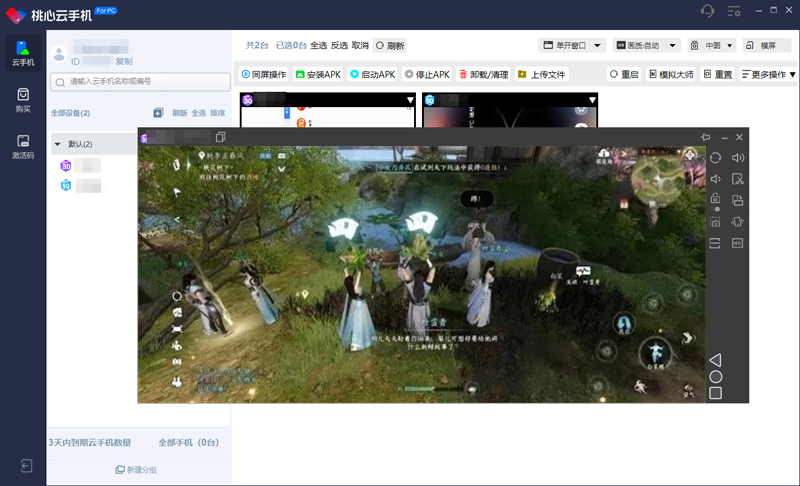Expand the 更多操作 menu
Viewport: 800px width, 486px height.
768,74
